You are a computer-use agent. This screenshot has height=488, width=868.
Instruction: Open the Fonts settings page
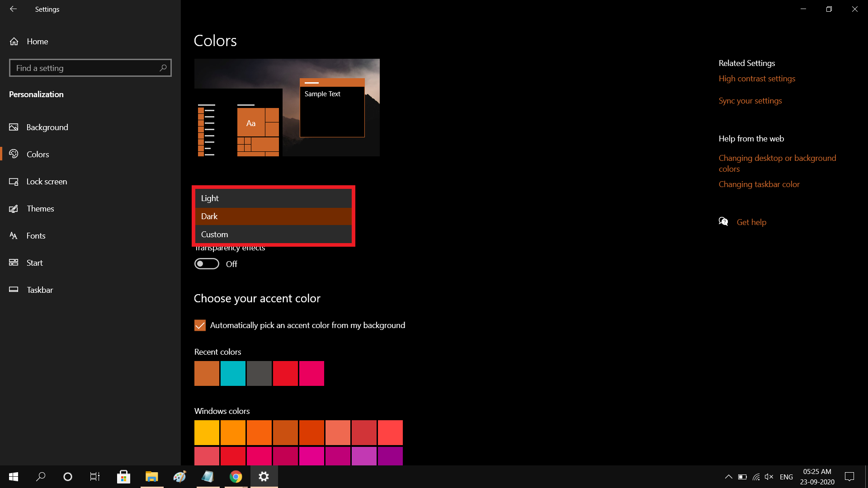point(36,235)
